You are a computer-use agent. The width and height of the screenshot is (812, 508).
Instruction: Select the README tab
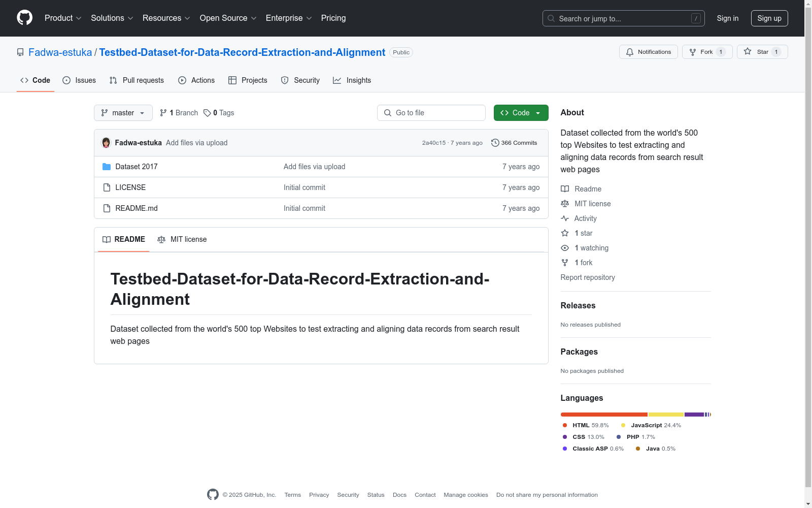tap(124, 239)
